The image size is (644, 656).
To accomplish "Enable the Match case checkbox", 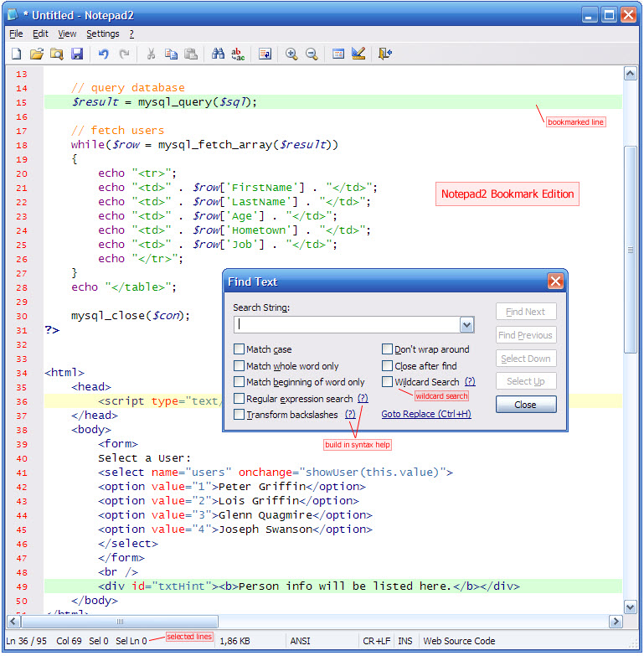I will pyautogui.click(x=240, y=349).
